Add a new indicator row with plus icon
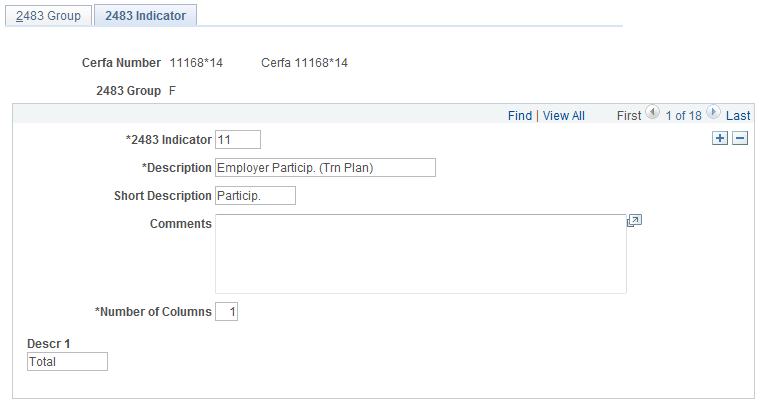 (720, 138)
